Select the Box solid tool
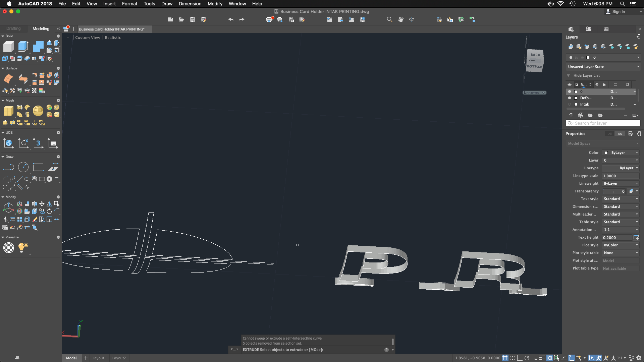 8,47
